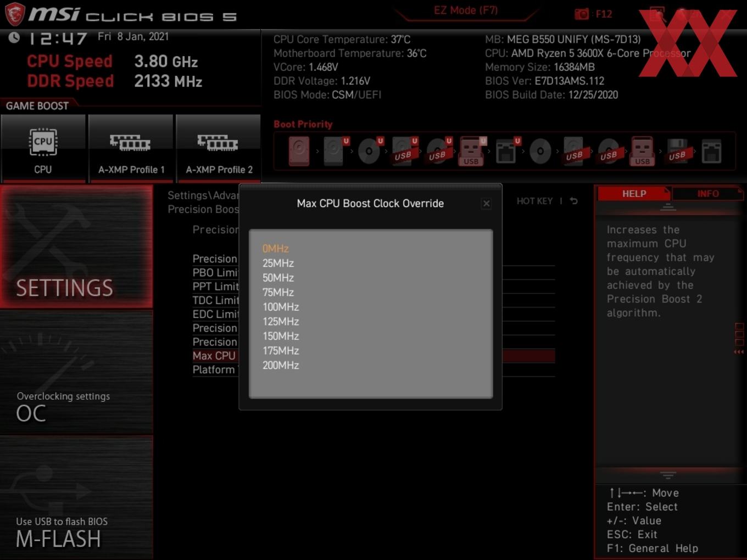Click the help panel scroll-up handle
747x560 pixels.
(x=668, y=207)
